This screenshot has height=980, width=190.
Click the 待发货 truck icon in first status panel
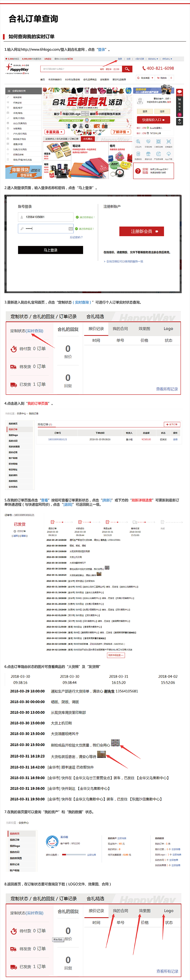pos(13,366)
